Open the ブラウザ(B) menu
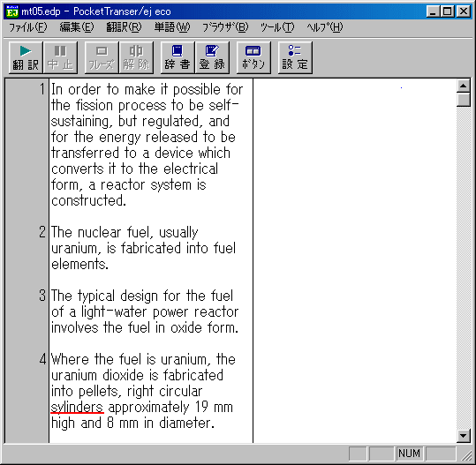Viewport: 476px width, 465px height. 225,27
